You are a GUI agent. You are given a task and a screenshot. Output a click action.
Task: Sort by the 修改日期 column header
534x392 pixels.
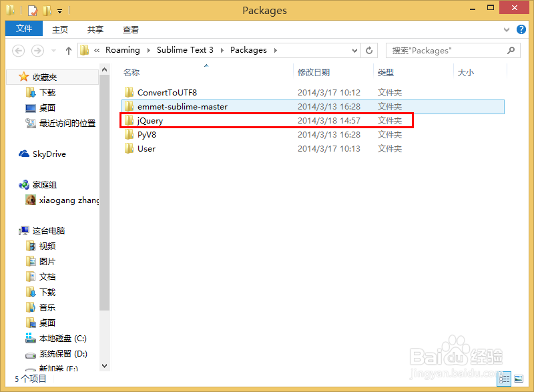coord(314,73)
